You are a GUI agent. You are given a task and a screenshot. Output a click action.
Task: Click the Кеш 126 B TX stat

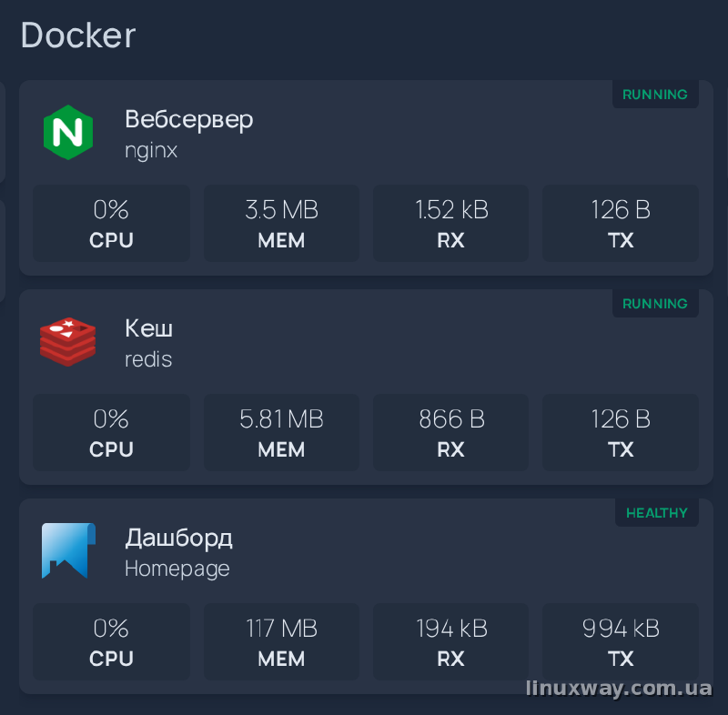[x=621, y=432]
